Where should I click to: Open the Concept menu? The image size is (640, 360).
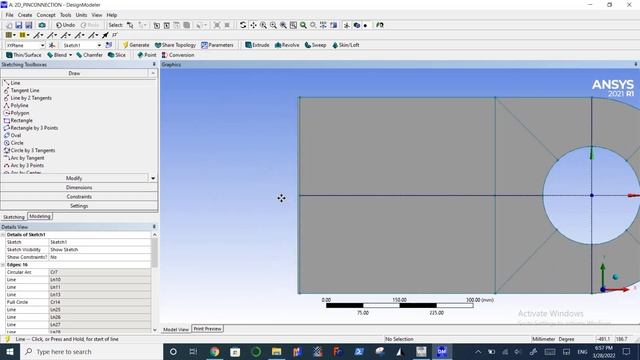[46, 15]
